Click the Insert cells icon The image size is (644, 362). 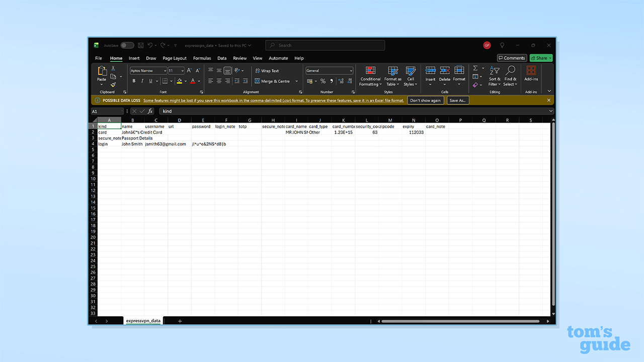click(431, 70)
